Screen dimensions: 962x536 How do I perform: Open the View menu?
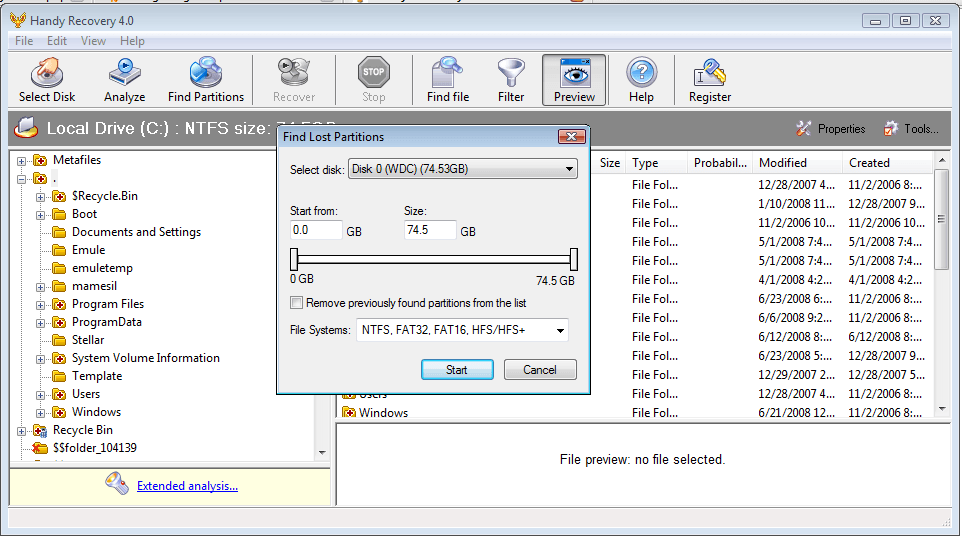pyautogui.click(x=93, y=41)
